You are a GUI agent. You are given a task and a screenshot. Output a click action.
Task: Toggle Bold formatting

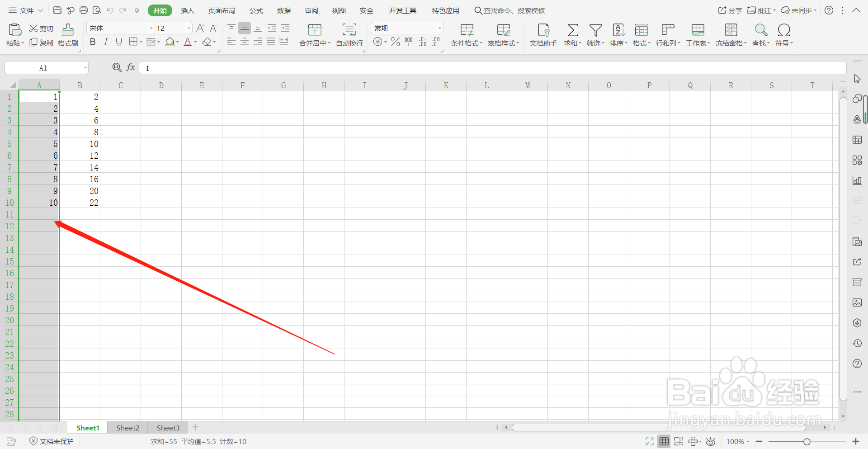tap(93, 42)
